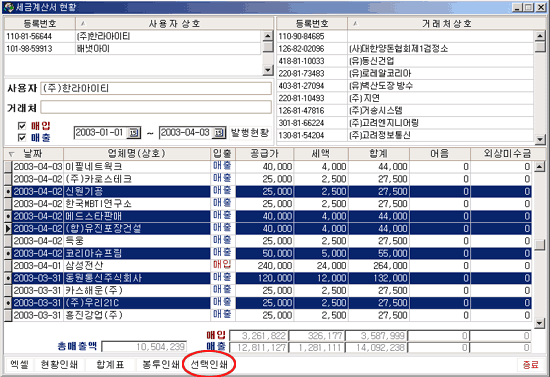550x377 pixels.
Task: Open calendar picker for end date 2003-04-03
Action: click(219, 133)
